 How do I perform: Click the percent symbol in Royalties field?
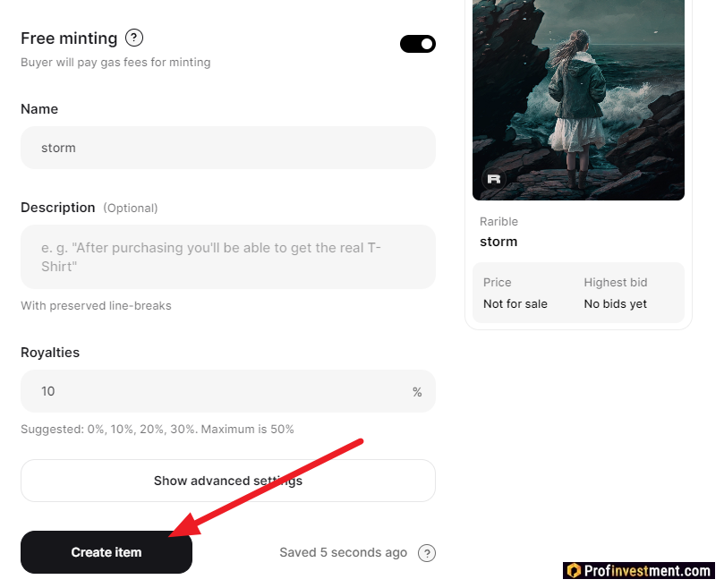click(x=417, y=393)
